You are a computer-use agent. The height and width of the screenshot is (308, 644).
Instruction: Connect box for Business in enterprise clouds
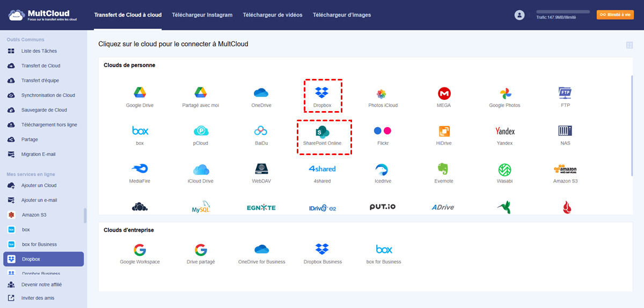(383, 250)
